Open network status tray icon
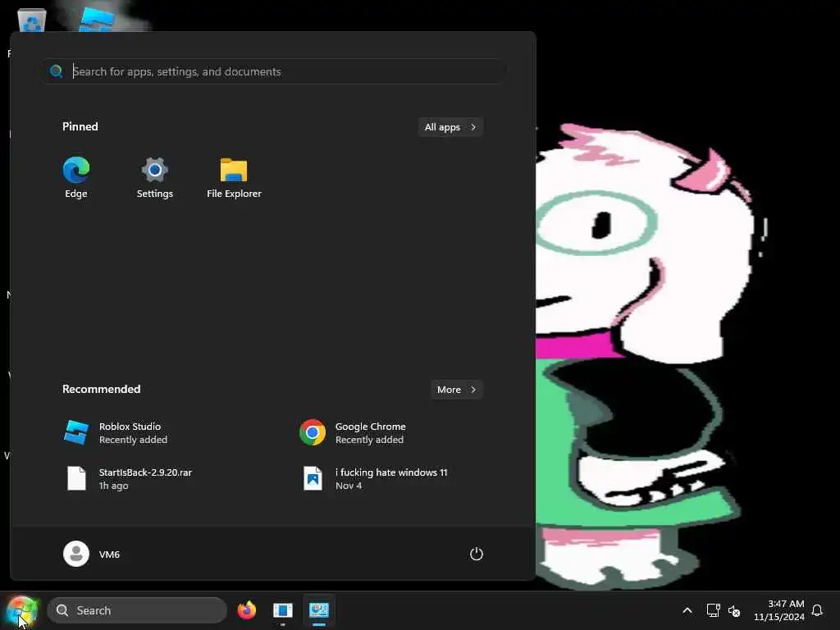This screenshot has height=630, width=840. tap(713, 610)
